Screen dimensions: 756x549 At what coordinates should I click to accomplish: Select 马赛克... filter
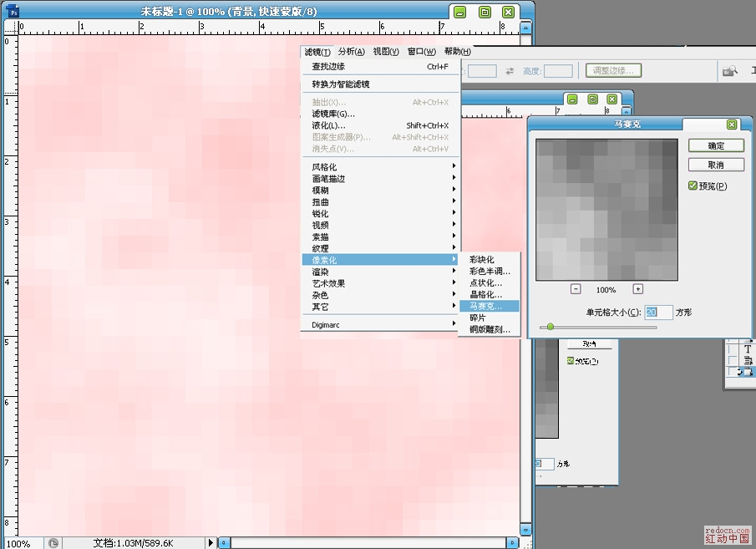click(x=489, y=306)
